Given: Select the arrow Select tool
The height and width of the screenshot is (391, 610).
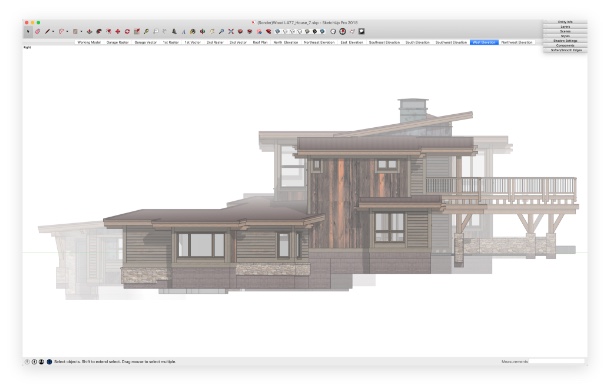Looking at the screenshot, I should pyautogui.click(x=28, y=32).
